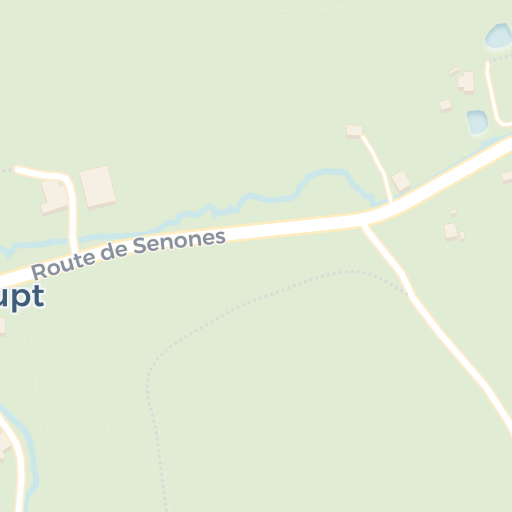Click the blue pond in the top-right corner

(x=499, y=36)
